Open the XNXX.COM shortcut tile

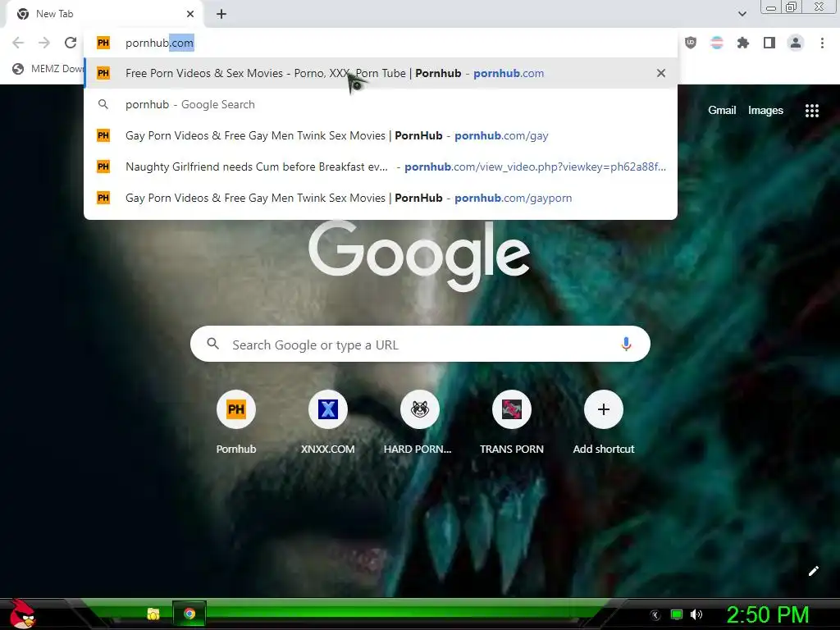click(328, 422)
